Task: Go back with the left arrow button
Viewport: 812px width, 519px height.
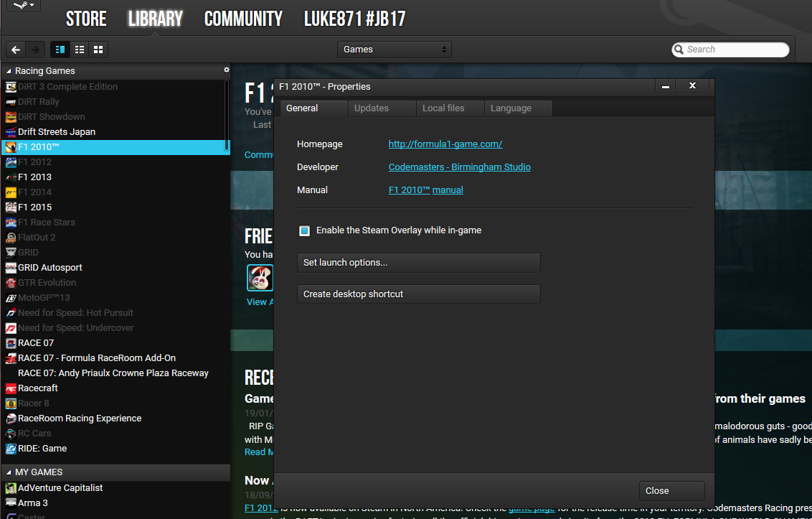Action: coord(16,50)
